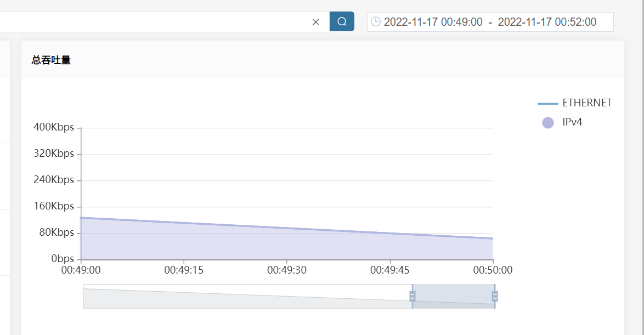Click the 总吞吐量 panel title
Image resolution: width=644 pixels, height=335 pixels.
click(x=51, y=60)
